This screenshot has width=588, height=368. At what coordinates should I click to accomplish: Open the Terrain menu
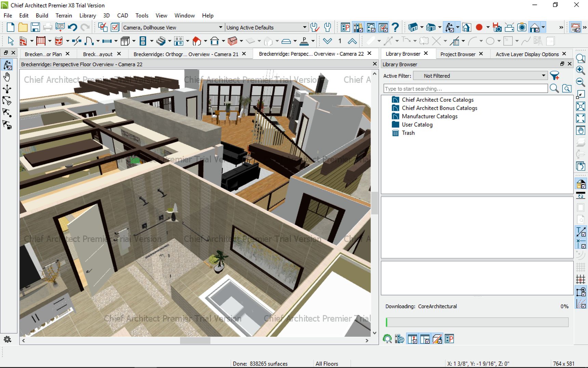point(64,15)
